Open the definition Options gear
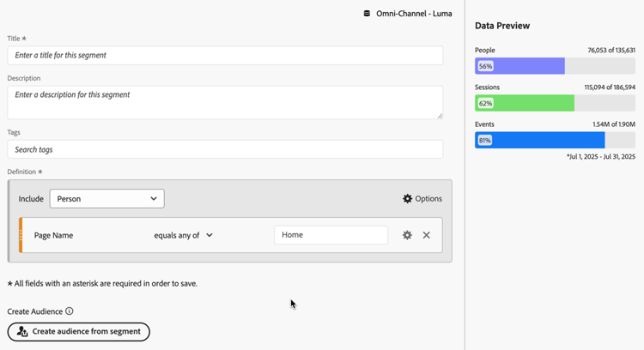The image size is (644, 350). (407, 199)
